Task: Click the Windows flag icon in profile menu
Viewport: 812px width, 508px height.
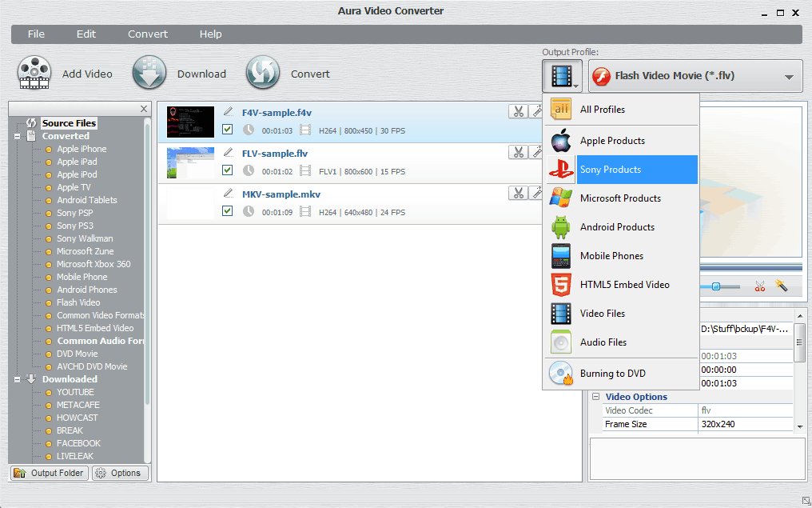Action: [561, 198]
